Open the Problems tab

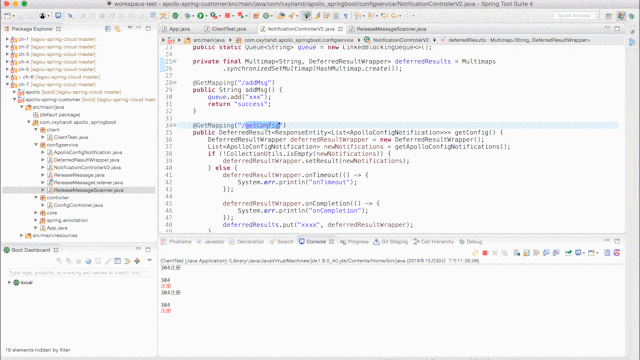(176, 242)
